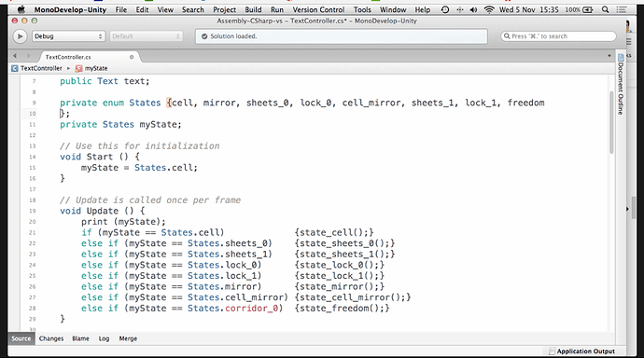This screenshot has height=358, width=644.
Task: Open the Default runtime dropdown
Action: tap(146, 36)
